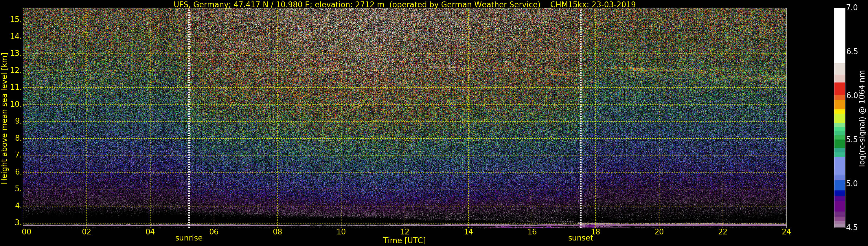Image resolution: width=868 pixels, height=246 pixels.
Task: Click the colorbar value '5.0'
Action: [x=852, y=184]
